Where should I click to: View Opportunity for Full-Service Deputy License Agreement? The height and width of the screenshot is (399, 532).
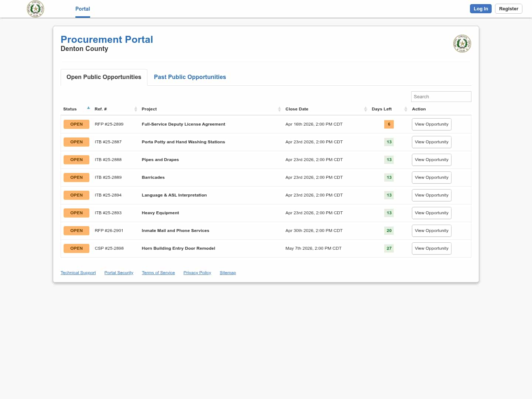pyautogui.click(x=431, y=125)
